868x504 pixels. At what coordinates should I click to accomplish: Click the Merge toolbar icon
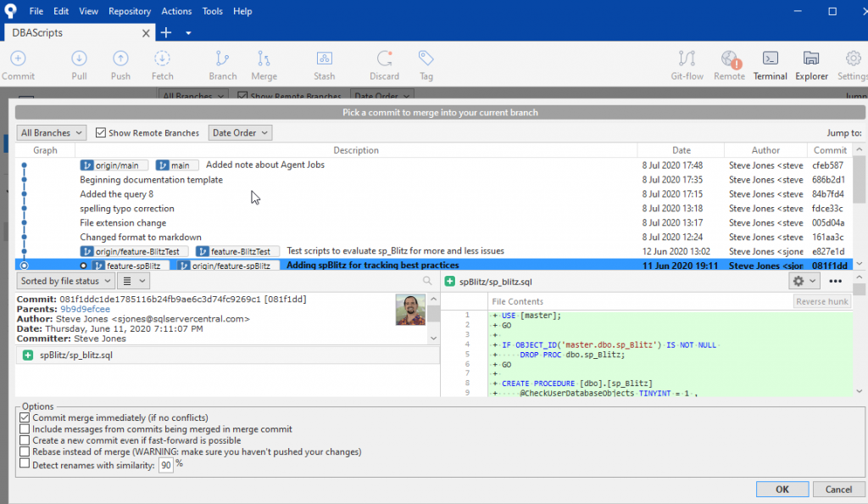(264, 59)
